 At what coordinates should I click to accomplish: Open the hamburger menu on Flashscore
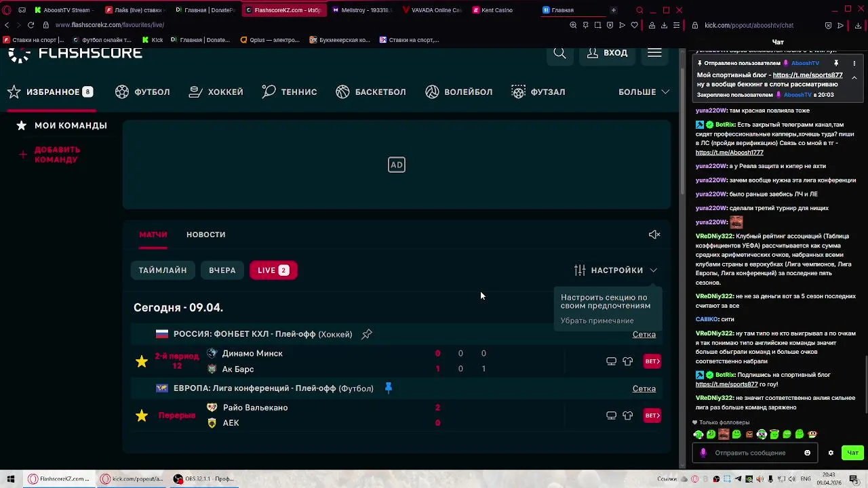[x=654, y=53]
